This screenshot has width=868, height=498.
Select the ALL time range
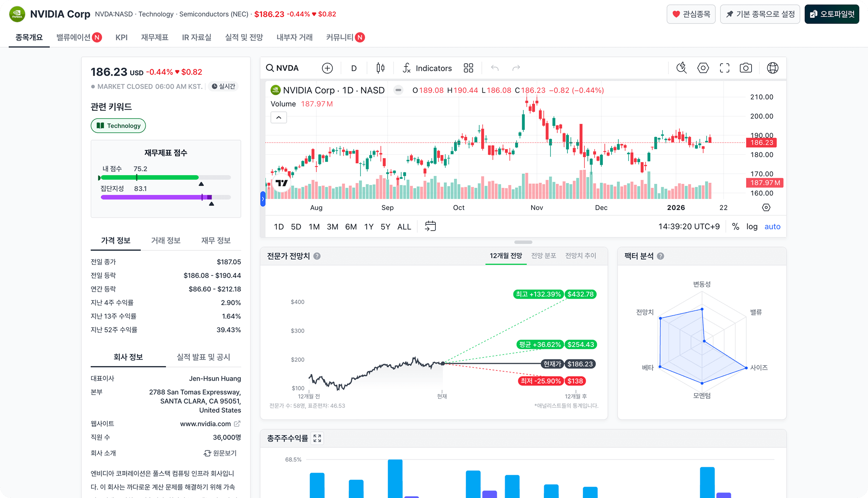tap(404, 227)
